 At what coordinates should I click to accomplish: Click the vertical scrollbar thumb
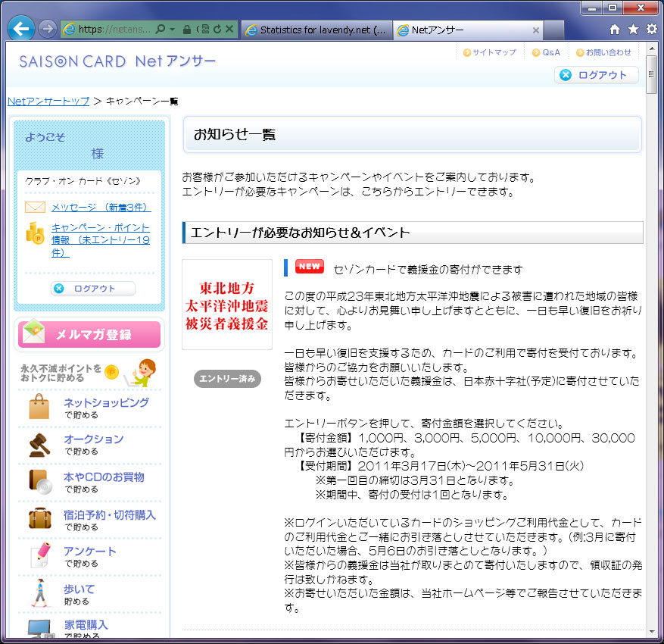click(652, 74)
